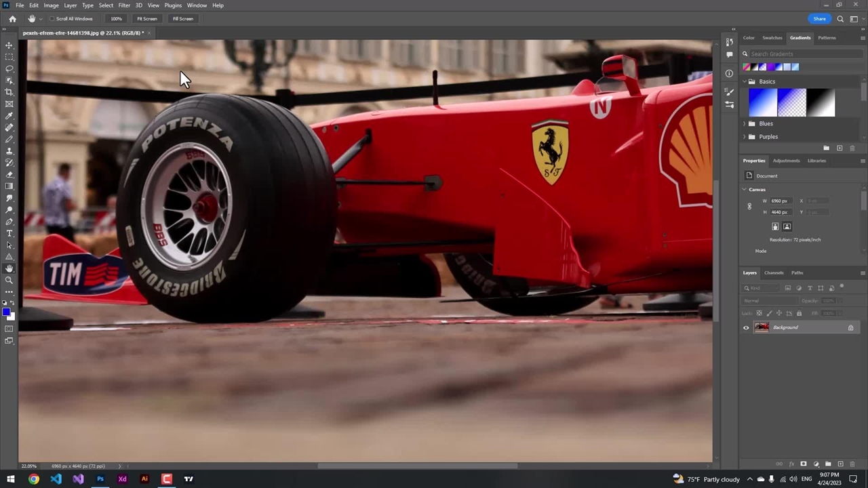
Task: Open the Brush Settings panel icon
Action: [x=729, y=92]
